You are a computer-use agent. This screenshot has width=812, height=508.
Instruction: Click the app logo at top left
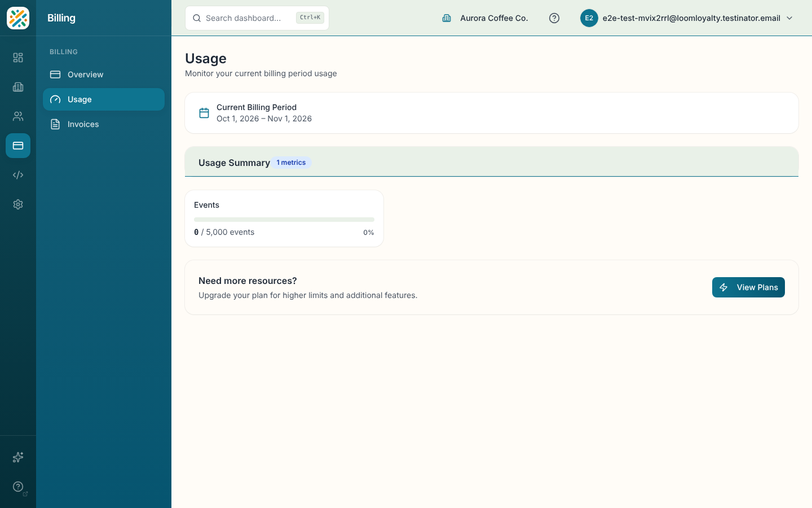(18, 18)
